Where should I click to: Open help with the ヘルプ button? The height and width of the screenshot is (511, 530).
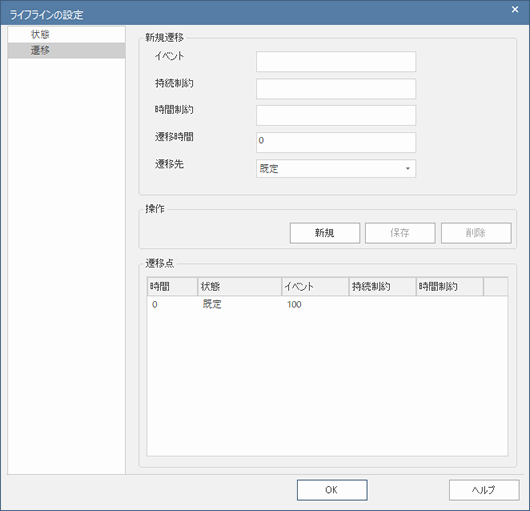tap(484, 490)
